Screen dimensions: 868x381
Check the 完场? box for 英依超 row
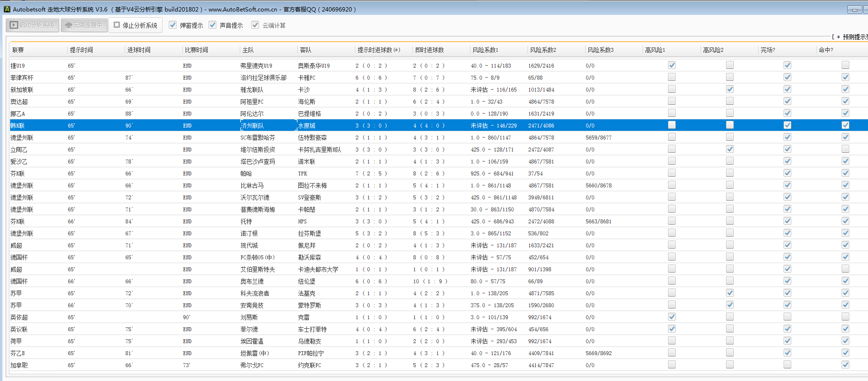[x=787, y=317]
